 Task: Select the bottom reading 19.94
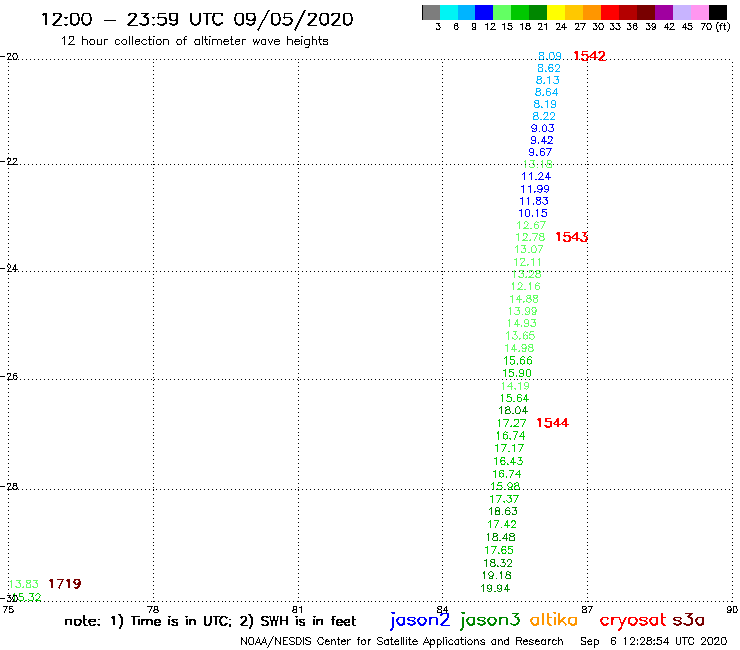tap(495, 589)
